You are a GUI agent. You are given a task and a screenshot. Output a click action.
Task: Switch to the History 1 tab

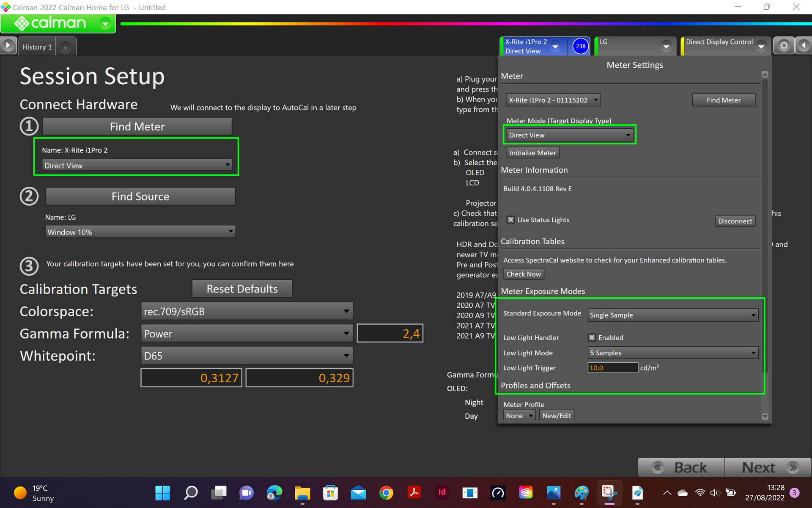pos(37,47)
